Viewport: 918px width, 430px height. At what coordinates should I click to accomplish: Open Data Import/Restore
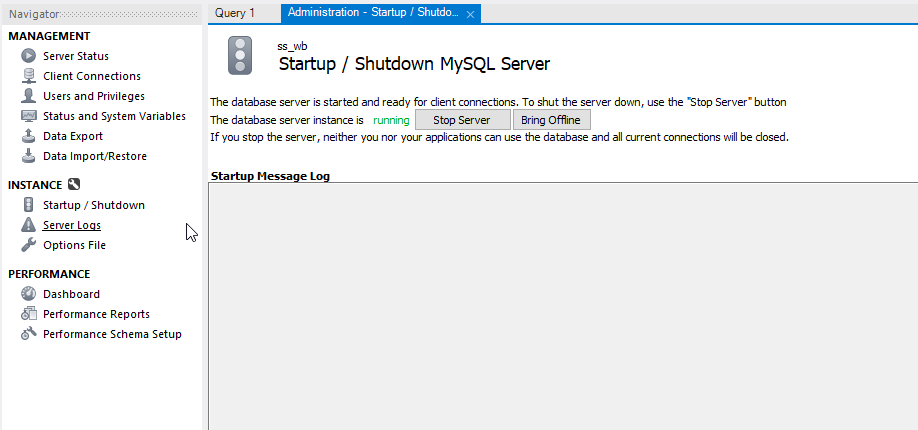tap(95, 156)
